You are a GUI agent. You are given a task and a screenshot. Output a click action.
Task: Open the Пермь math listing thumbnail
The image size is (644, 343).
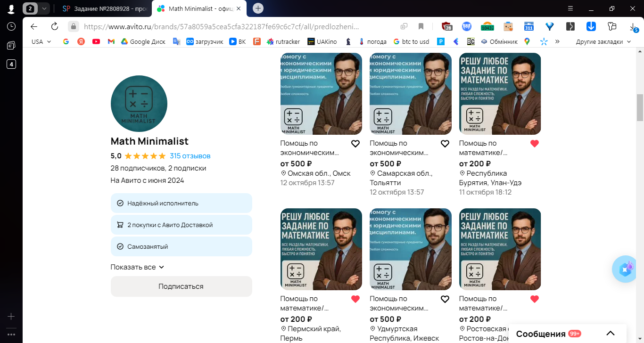click(x=321, y=249)
